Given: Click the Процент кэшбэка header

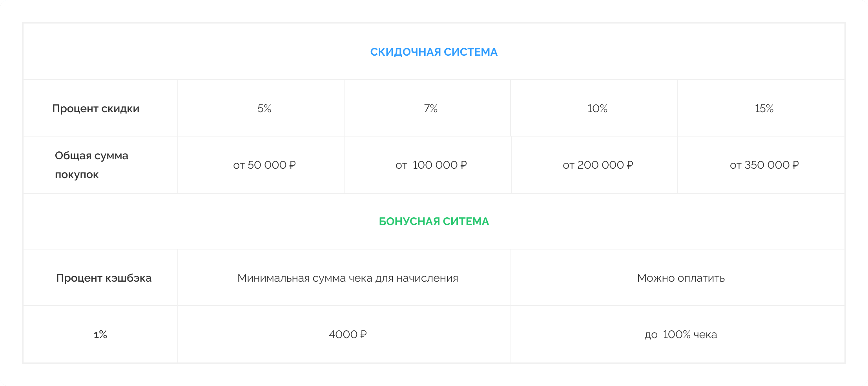Looking at the screenshot, I should click(x=104, y=278).
